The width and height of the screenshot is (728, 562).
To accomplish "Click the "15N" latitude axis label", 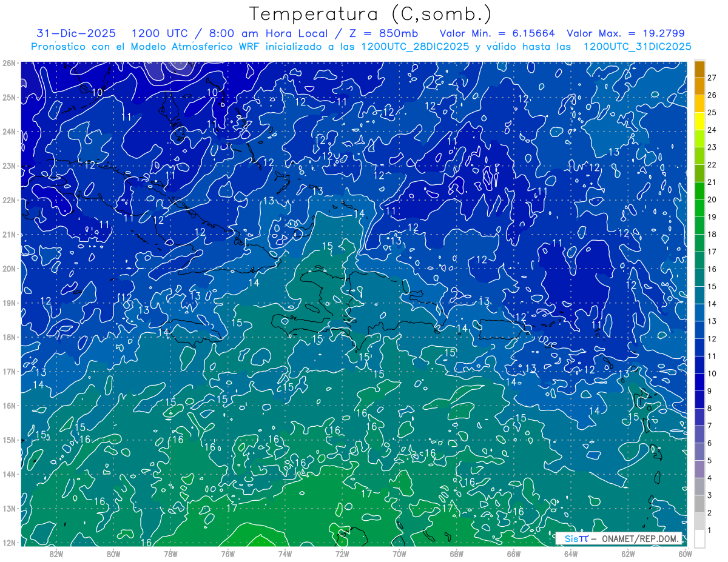I will (x=8, y=440).
